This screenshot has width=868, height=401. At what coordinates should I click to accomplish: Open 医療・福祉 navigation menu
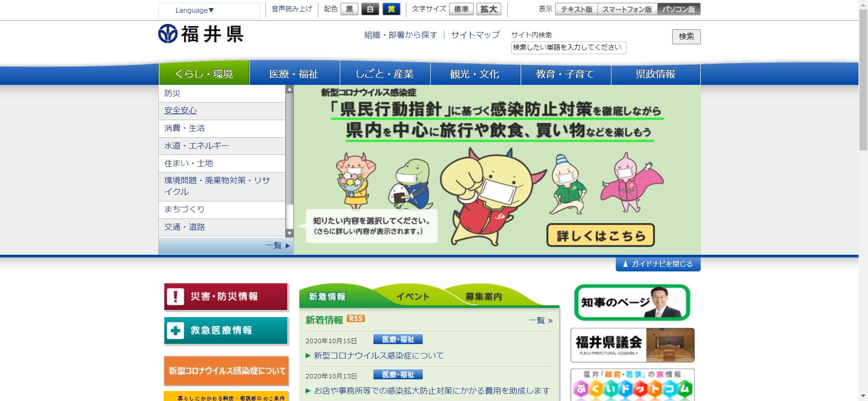click(x=294, y=74)
